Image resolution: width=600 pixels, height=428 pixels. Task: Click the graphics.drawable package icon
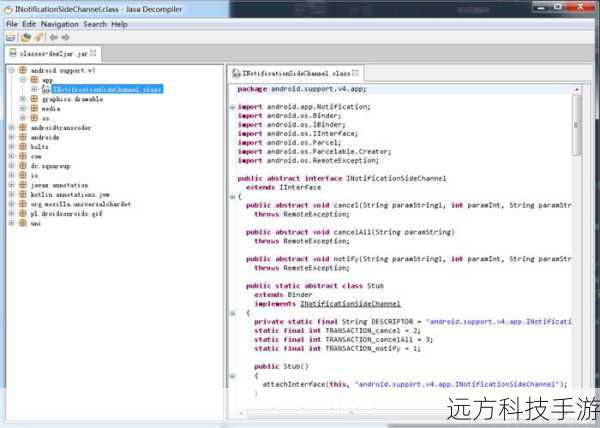(34, 99)
